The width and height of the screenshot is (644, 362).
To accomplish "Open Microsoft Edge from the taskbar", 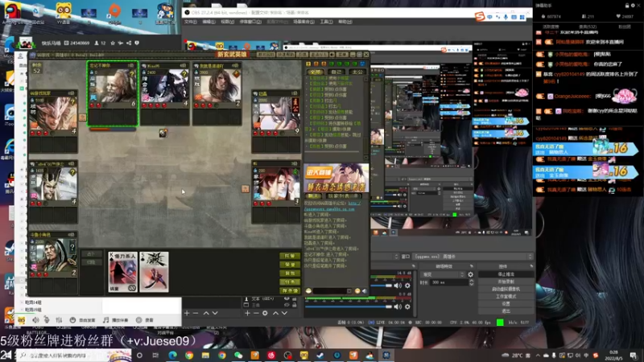I will (x=172, y=355).
